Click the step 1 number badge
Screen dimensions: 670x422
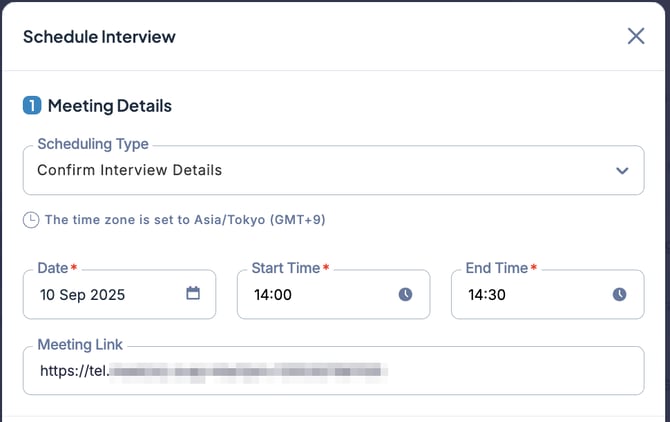pyautogui.click(x=32, y=105)
